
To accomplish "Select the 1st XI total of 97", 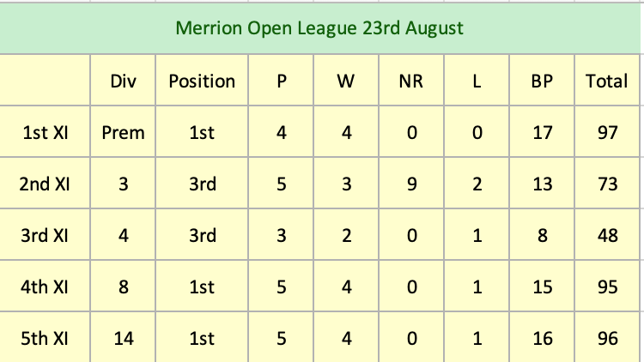I will click(607, 133).
